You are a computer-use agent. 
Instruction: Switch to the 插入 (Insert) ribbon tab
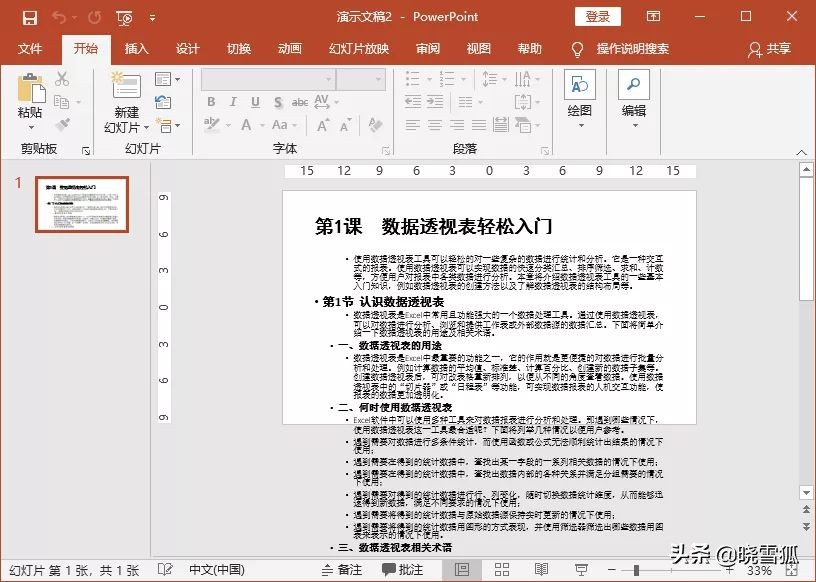coord(136,48)
